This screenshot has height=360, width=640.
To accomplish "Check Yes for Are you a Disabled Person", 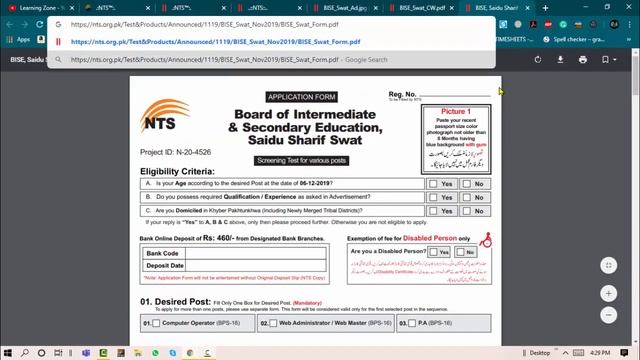I will tap(433, 252).
